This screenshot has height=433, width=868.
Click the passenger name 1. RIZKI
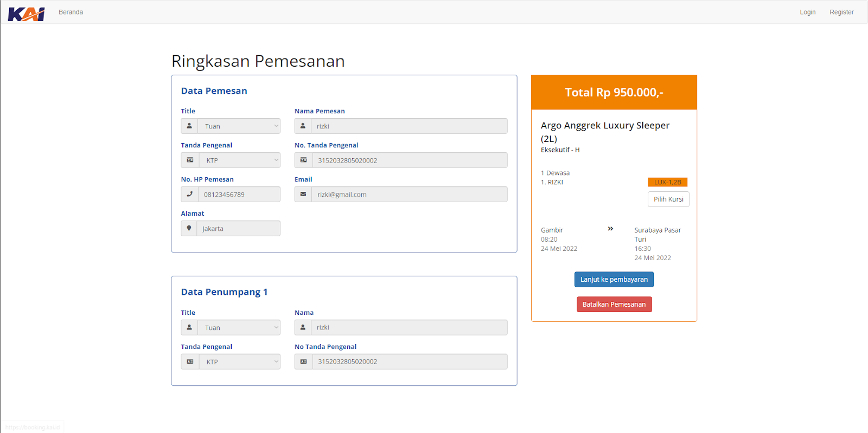coord(552,182)
